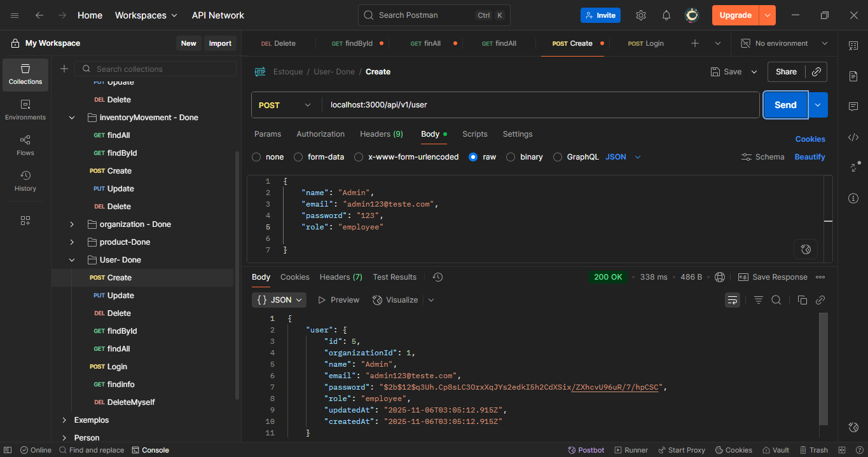Click the Beautify link
This screenshot has width=868, height=457.
[x=809, y=157]
